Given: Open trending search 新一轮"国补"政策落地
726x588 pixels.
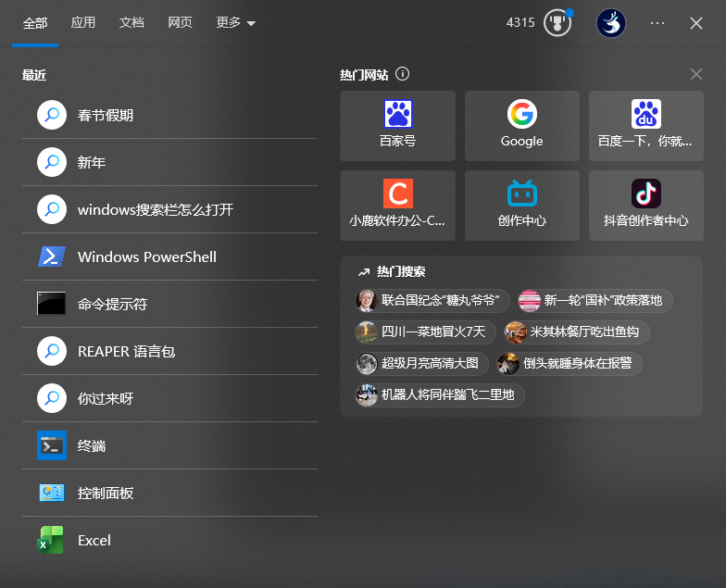Looking at the screenshot, I should coord(595,300).
